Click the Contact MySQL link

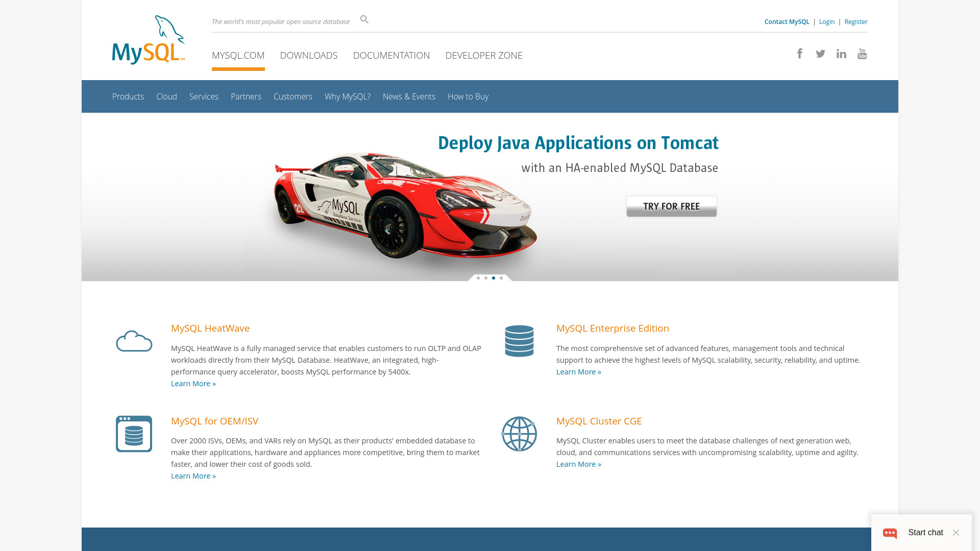pos(787,22)
